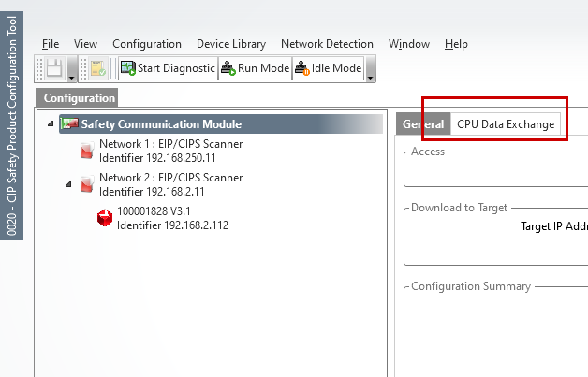
Task: Open the CIP Safety Product Configuration Tool side tab
Action: pos(11,125)
